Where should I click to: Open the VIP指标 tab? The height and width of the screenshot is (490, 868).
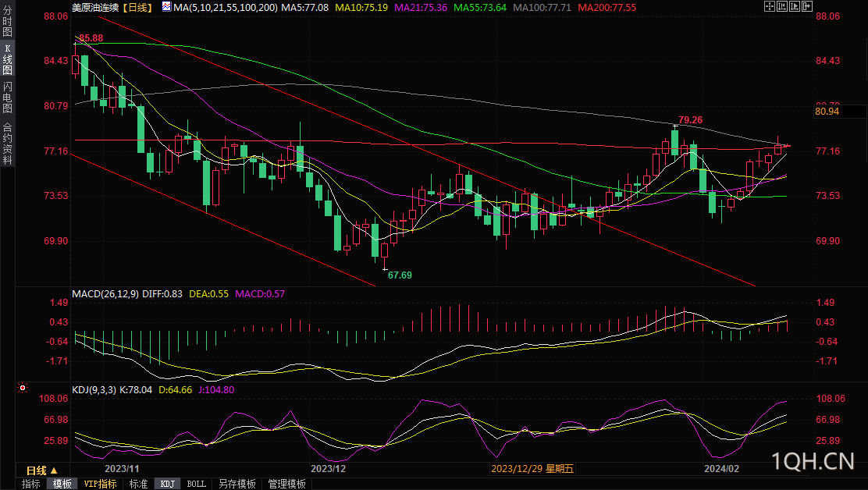[100, 484]
